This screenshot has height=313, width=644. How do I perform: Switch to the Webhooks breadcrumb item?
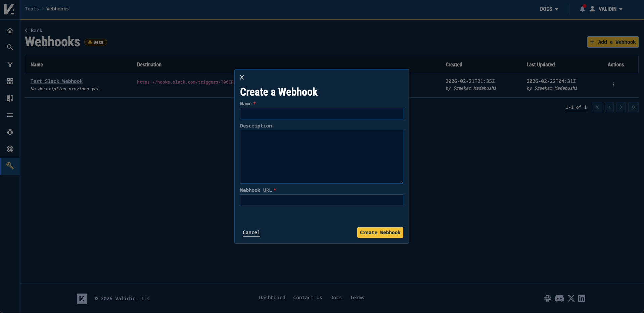(57, 9)
